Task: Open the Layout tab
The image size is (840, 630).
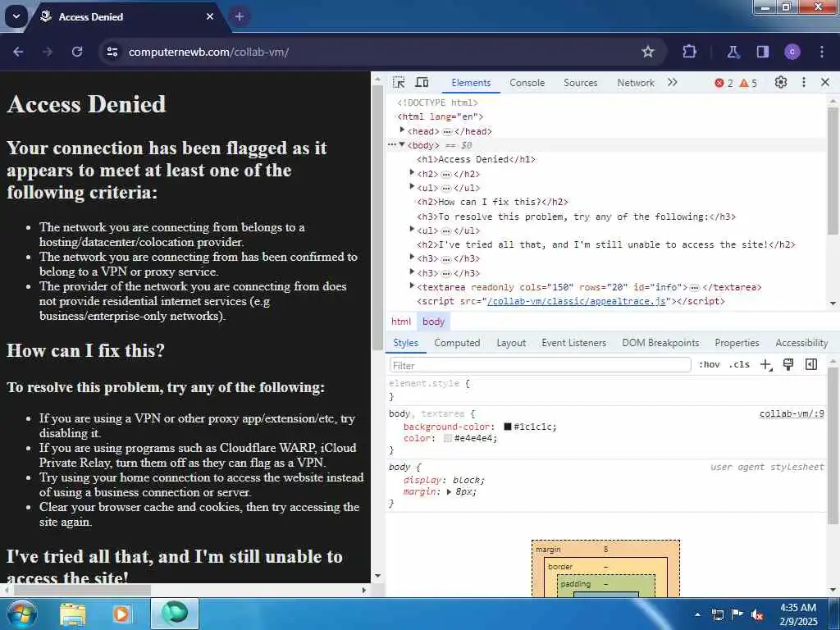Action: pos(511,343)
